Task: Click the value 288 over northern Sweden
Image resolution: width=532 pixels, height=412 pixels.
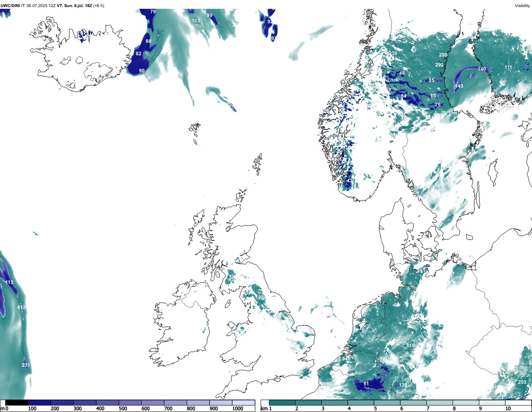Action: pos(443,55)
